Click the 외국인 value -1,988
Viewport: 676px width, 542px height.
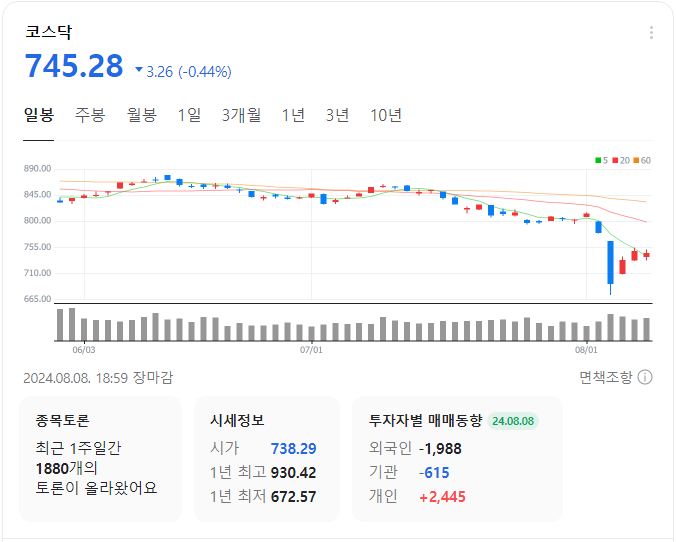coord(440,449)
